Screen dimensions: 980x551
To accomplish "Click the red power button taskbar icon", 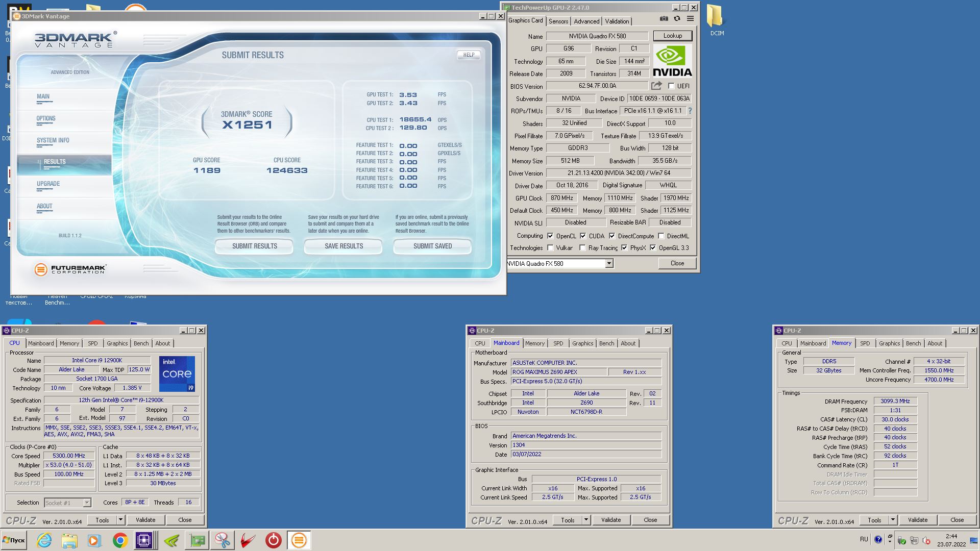I will tap(273, 540).
